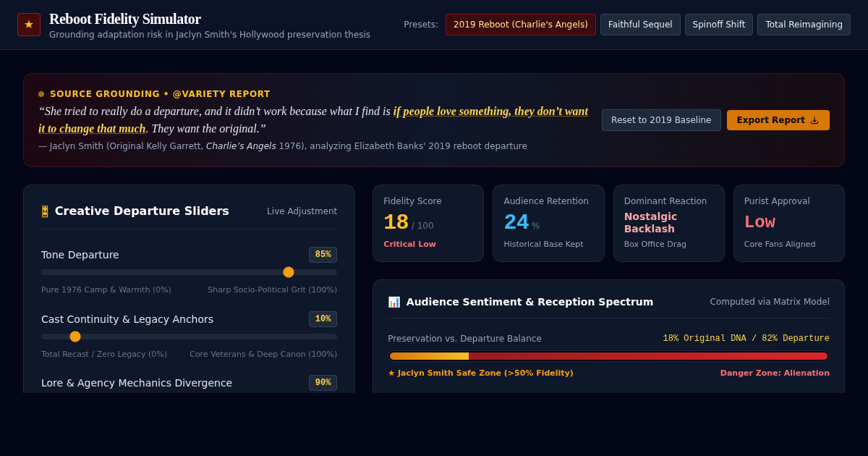
Task: Click the Export Report button
Action: (778, 120)
